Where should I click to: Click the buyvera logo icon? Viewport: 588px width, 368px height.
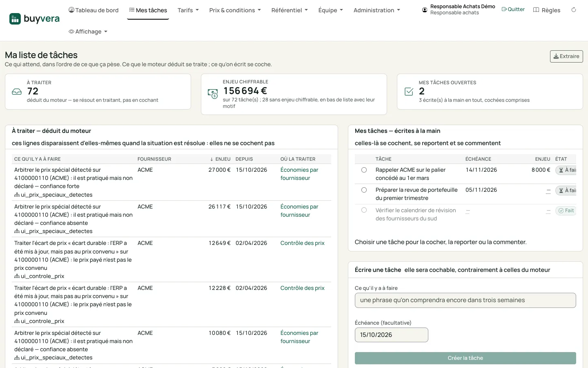click(x=15, y=19)
